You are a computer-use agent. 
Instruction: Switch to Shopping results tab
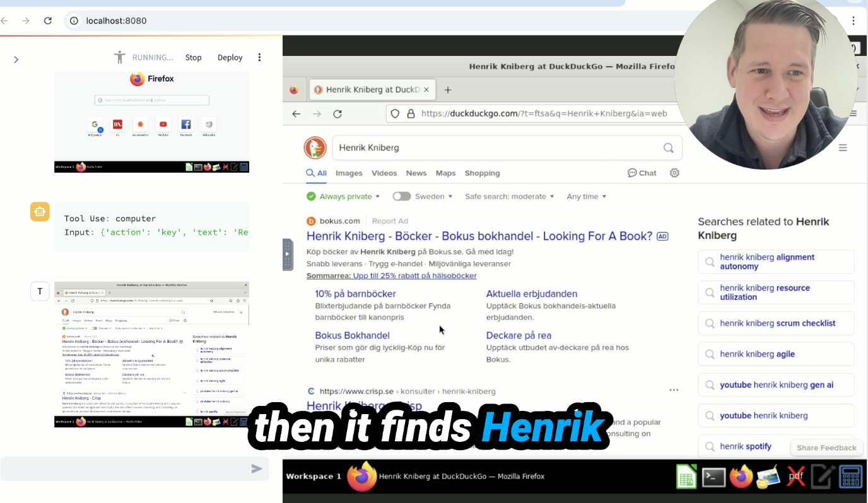tap(483, 173)
